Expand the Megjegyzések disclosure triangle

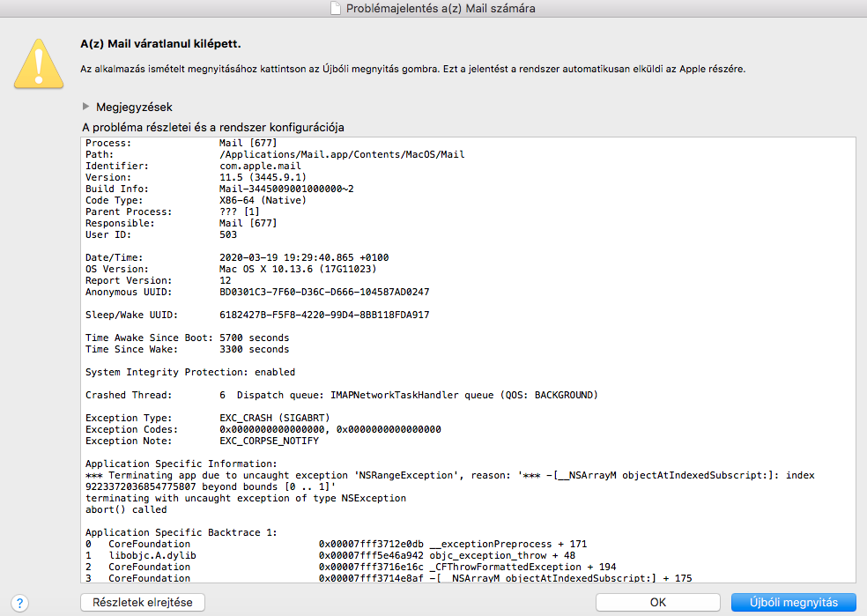(x=85, y=106)
